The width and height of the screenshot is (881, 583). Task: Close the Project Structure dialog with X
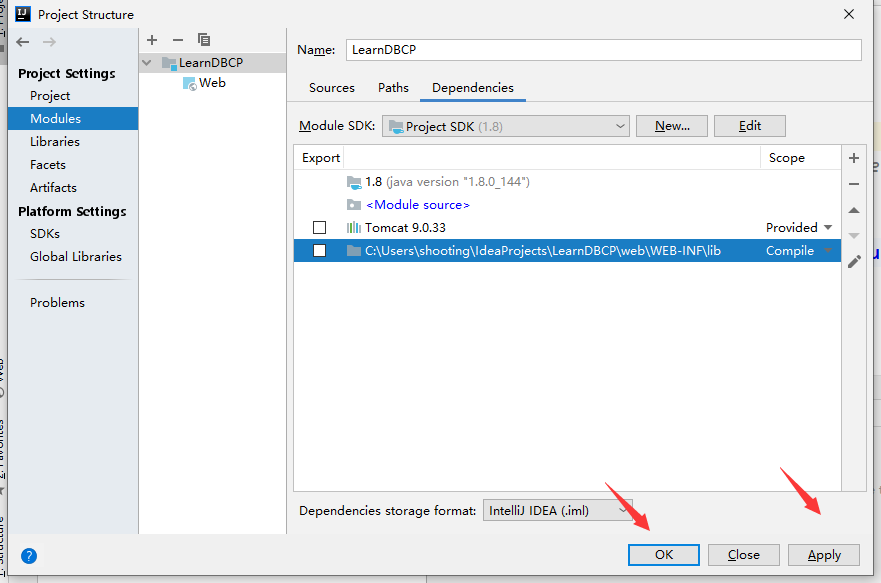pyautogui.click(x=849, y=14)
